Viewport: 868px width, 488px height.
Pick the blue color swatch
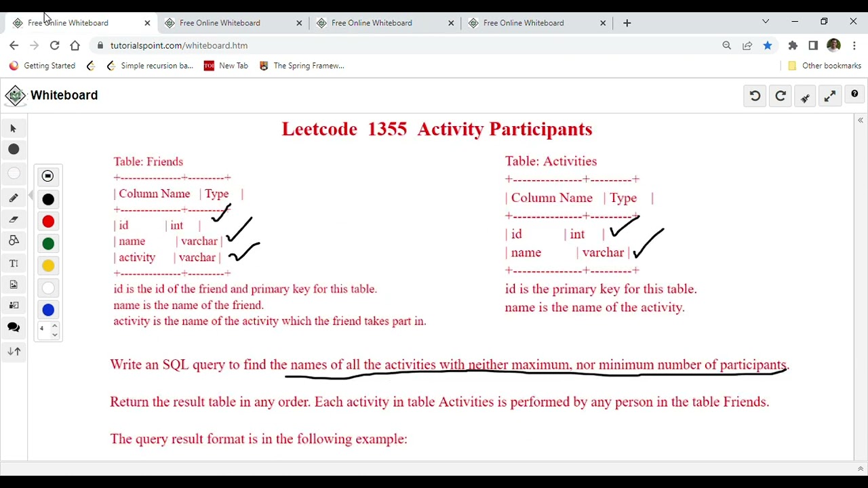pyautogui.click(x=48, y=310)
